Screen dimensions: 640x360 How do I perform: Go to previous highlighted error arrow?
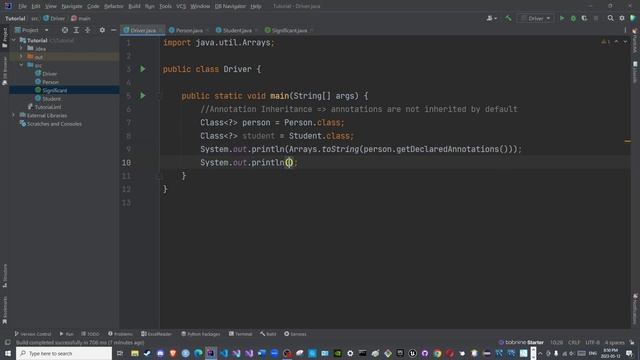coord(616,42)
